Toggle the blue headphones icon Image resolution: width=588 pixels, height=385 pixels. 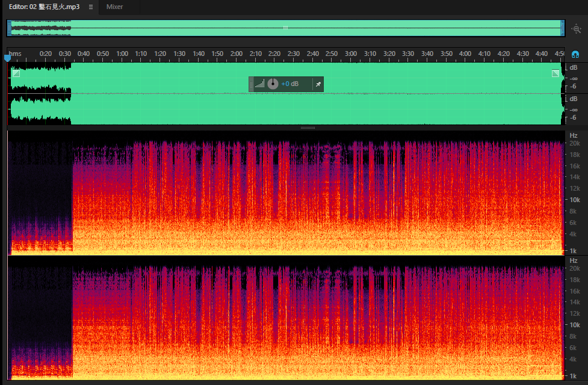(x=575, y=54)
